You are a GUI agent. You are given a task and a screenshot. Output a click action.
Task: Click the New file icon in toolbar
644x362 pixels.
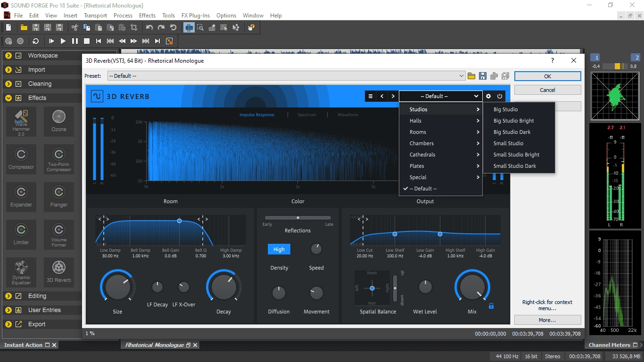(x=8, y=27)
